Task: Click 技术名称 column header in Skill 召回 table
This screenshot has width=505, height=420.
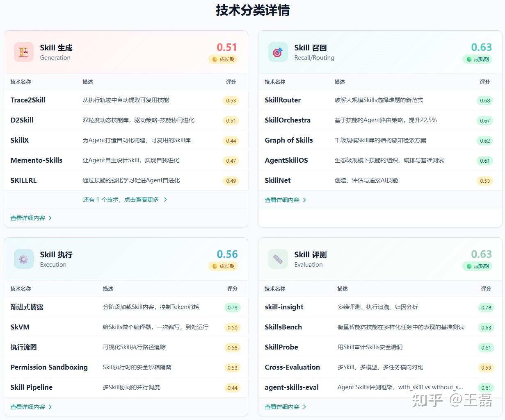Action: (x=275, y=82)
